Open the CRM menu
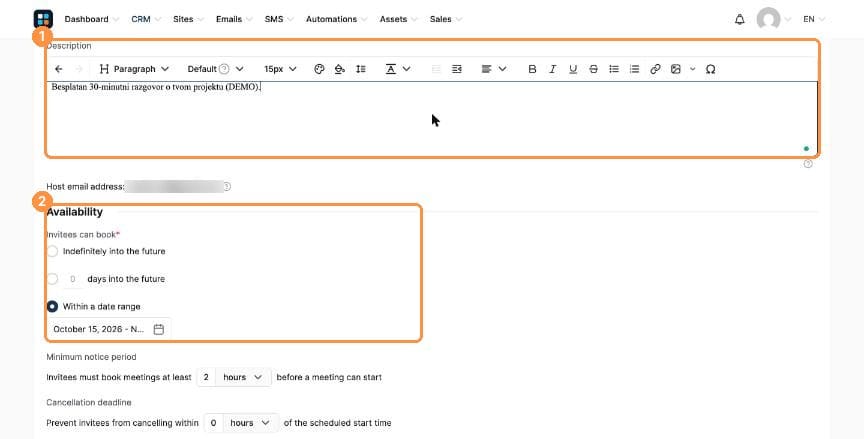 click(x=145, y=19)
